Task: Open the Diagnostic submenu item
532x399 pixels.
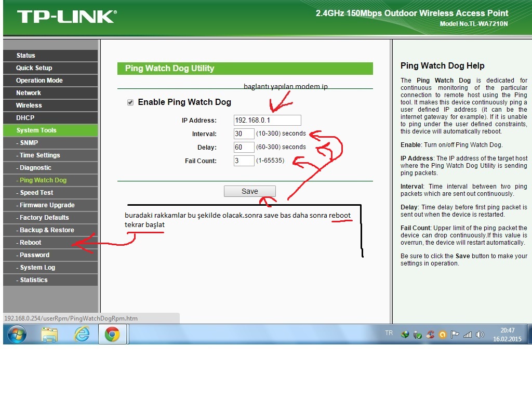Action: point(50,168)
